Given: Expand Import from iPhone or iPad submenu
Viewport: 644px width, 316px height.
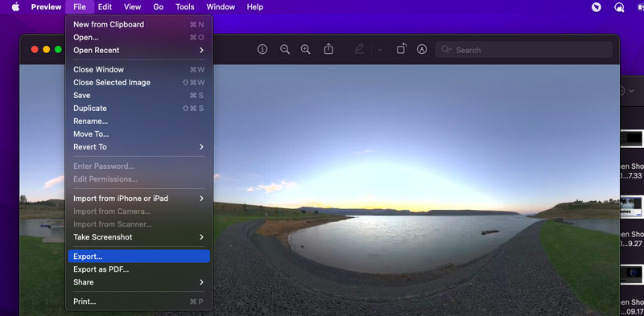Looking at the screenshot, I should [138, 199].
